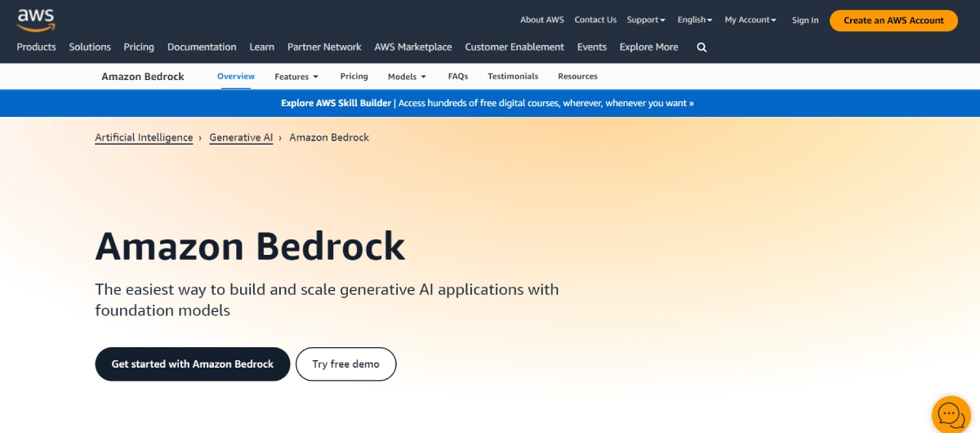
Task: Expand the Models dropdown menu
Action: pyautogui.click(x=407, y=77)
